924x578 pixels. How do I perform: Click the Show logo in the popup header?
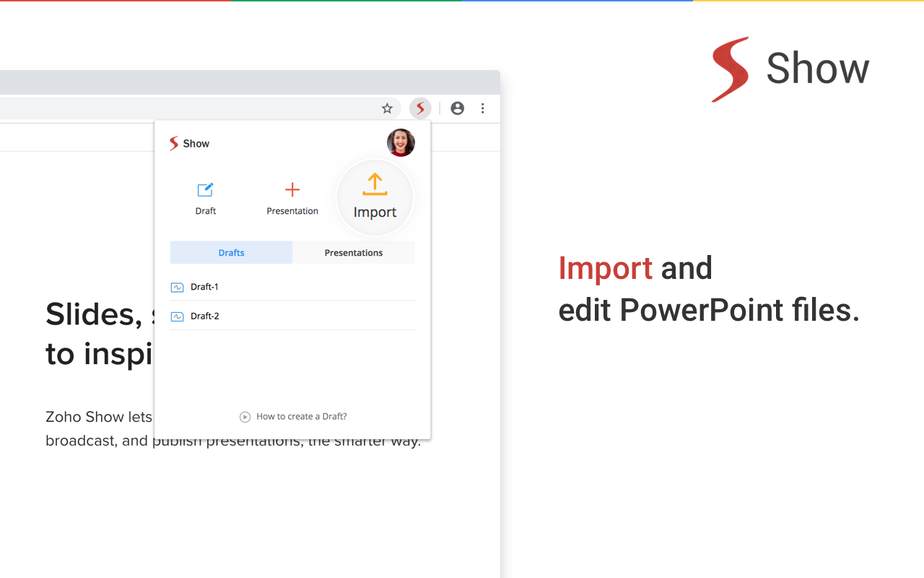(189, 144)
